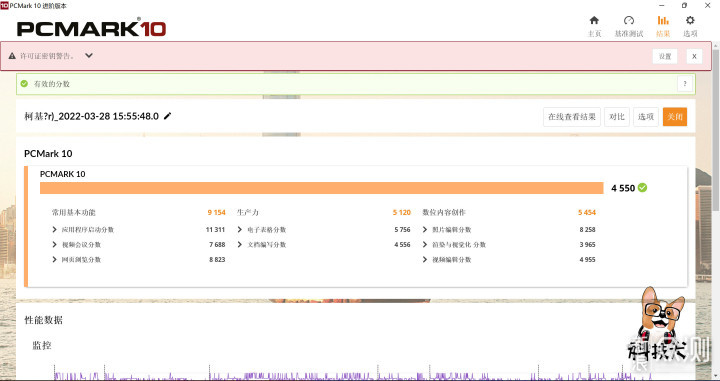720x381 pixels.
Task: Click the 5 454 content creation score
Action: pos(587,212)
